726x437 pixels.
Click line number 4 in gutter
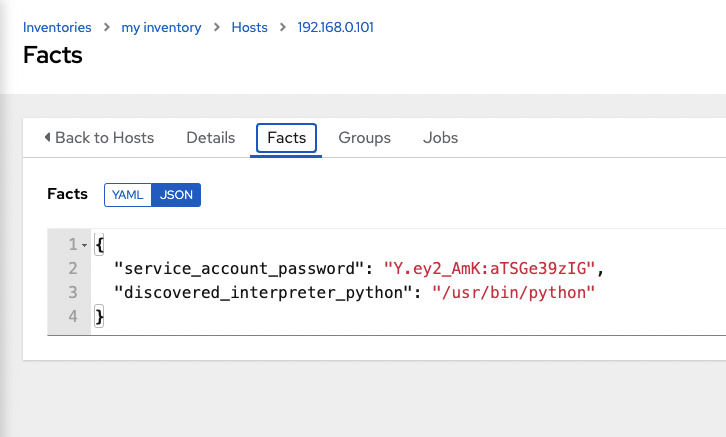pos(73,317)
